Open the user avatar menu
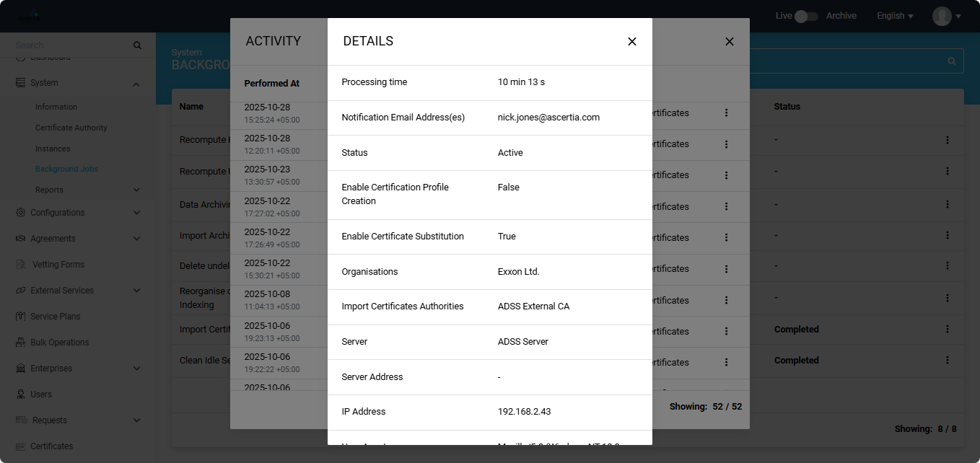 946,16
